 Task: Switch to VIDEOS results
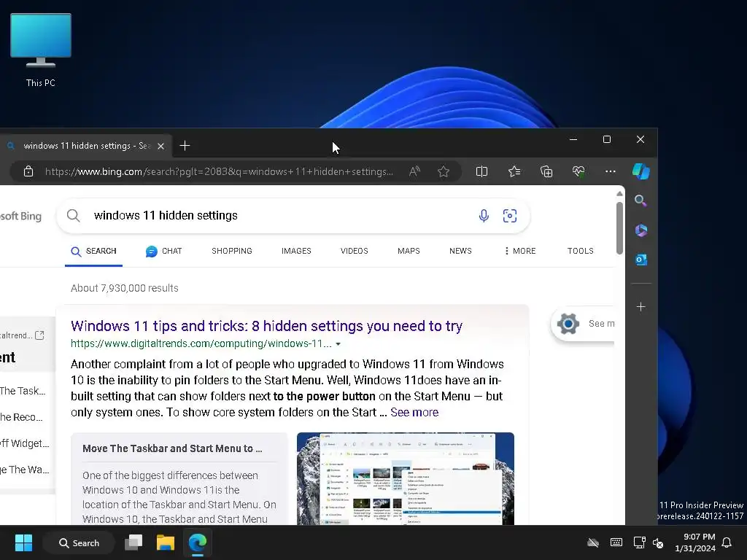click(354, 251)
